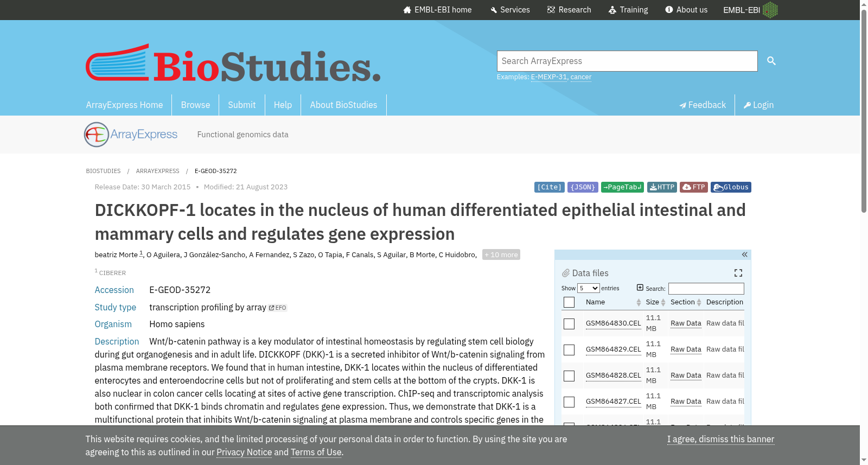Click the Feedback link
This screenshot has height=465, width=868.
(x=703, y=105)
